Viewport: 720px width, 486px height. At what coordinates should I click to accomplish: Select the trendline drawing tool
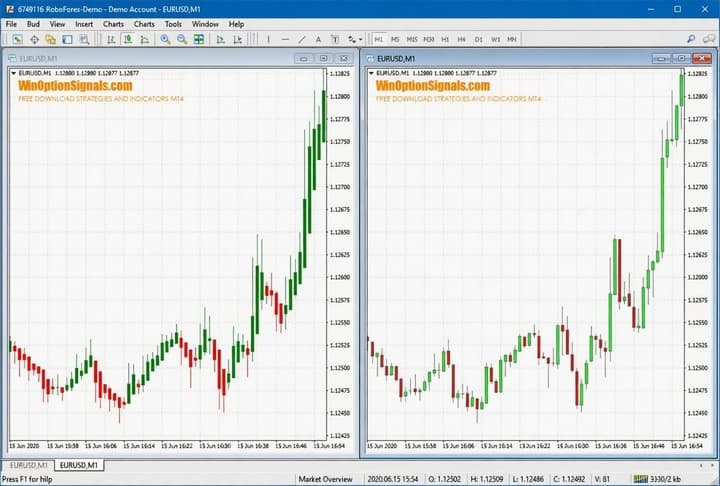click(302, 40)
